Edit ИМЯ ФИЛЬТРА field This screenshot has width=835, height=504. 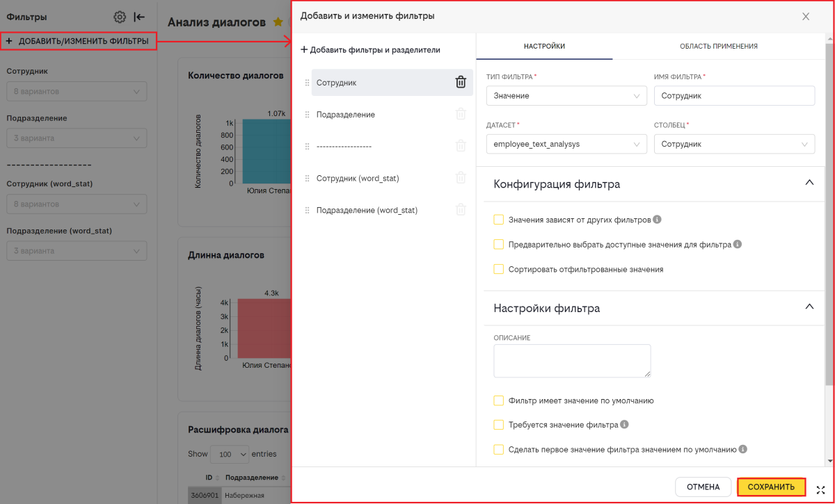click(734, 96)
